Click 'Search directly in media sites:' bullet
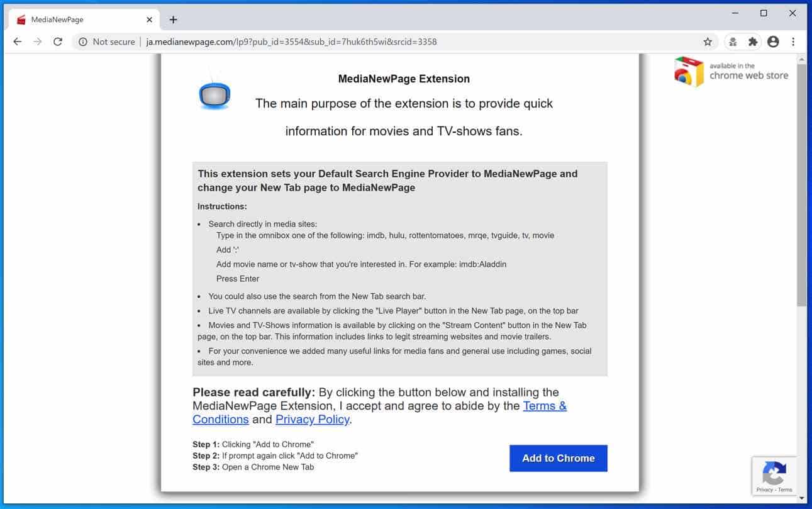The width and height of the screenshot is (812, 509). coord(263,224)
